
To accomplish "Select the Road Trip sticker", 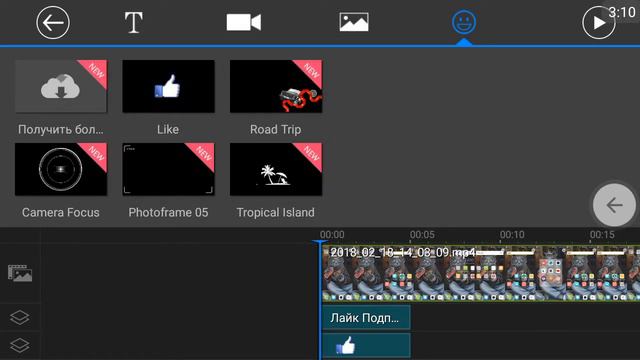I will click(x=276, y=86).
